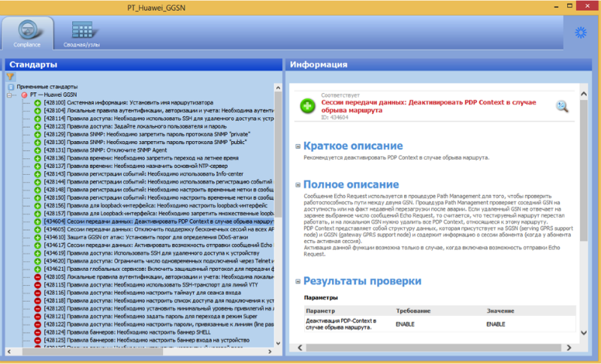Click red minus icon for item 428116

[38, 293]
